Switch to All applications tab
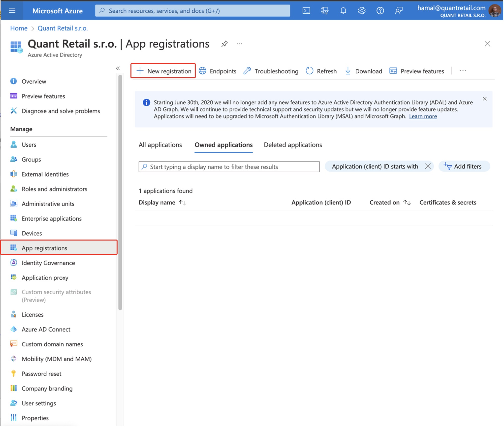Screen dimensions: 504x428 pos(160,145)
